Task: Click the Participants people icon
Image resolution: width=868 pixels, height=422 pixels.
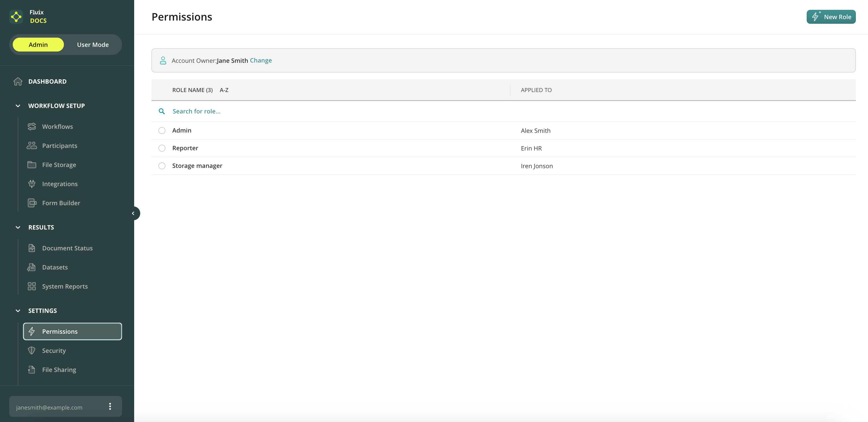Action: pyautogui.click(x=32, y=145)
